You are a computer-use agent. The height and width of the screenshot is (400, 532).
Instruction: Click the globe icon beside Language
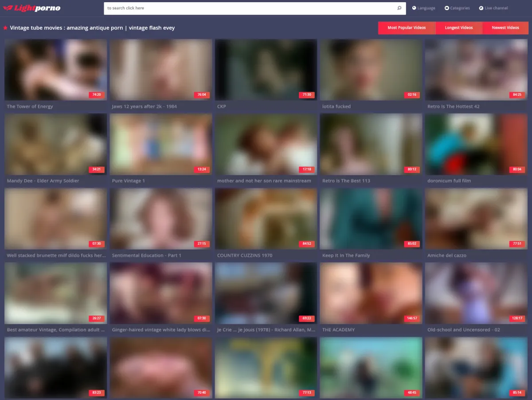pos(414,8)
